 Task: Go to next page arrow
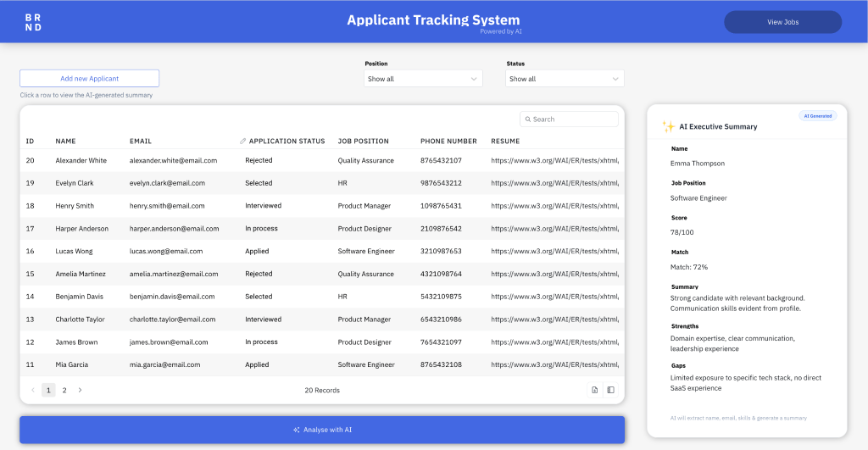(81, 390)
